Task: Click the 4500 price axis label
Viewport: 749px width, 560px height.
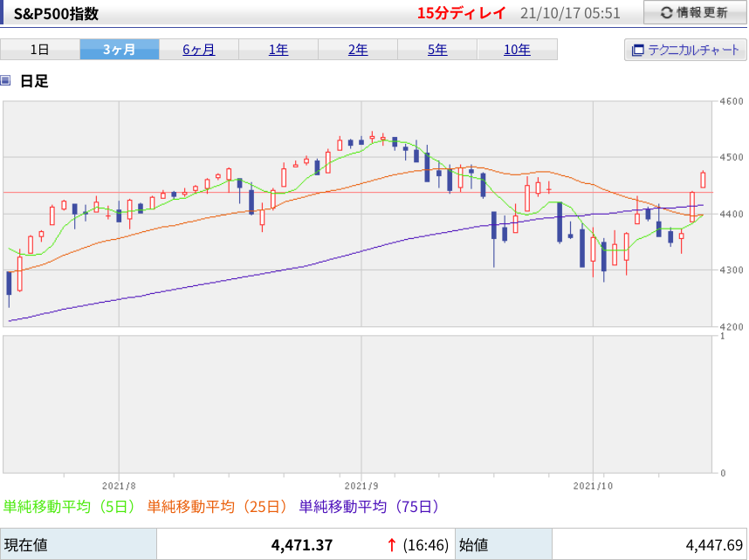Action: tap(732, 157)
